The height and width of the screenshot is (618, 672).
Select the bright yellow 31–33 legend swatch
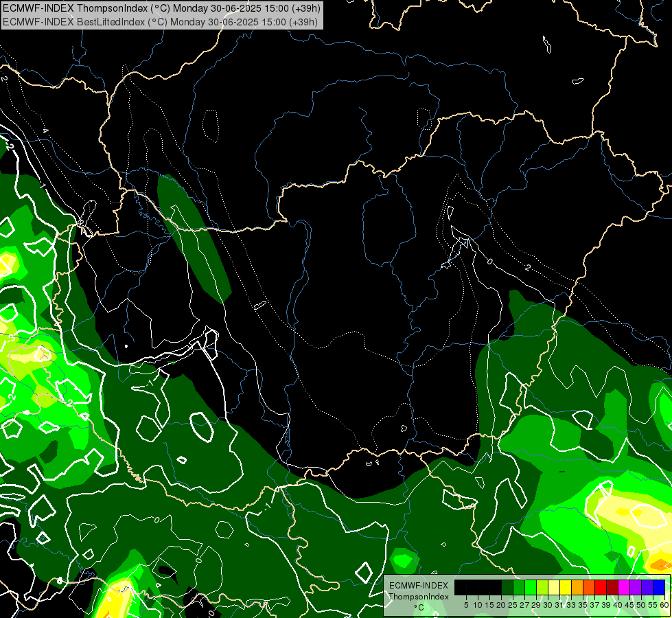[566, 587]
